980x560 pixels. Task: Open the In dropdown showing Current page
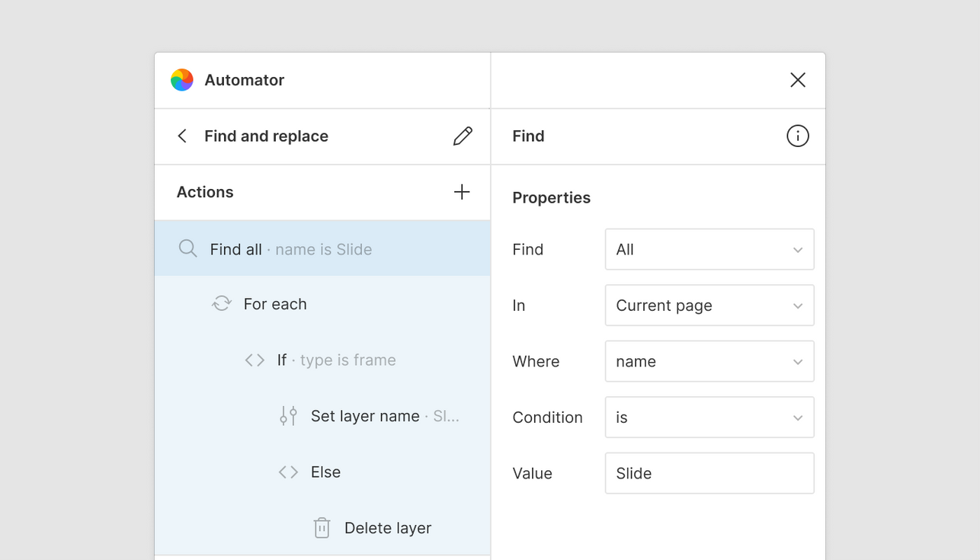709,306
